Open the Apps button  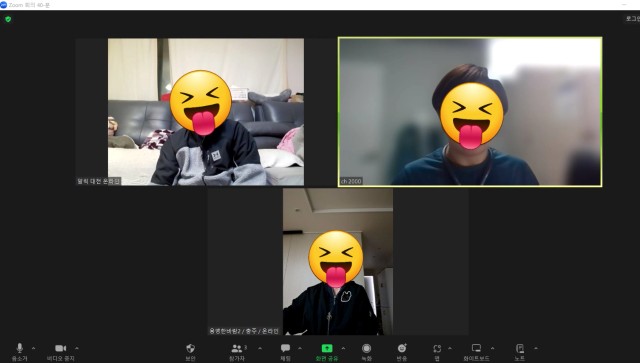[437, 352]
